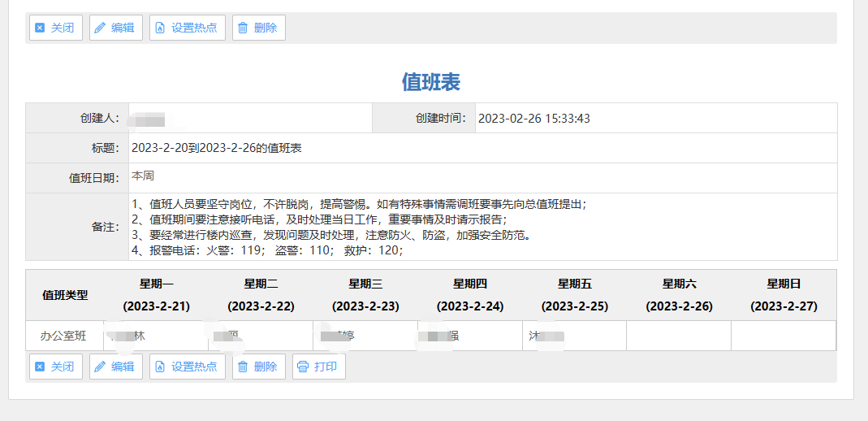Click the 创建时间 field label

(x=441, y=118)
